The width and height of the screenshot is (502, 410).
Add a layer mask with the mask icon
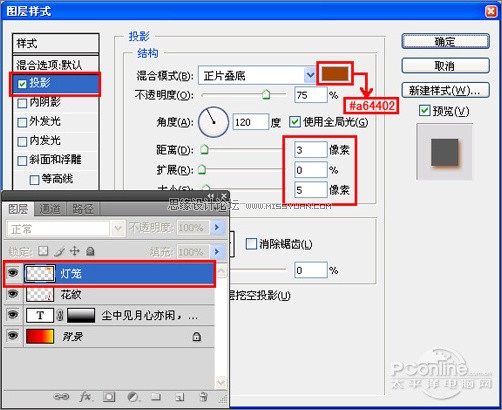(x=109, y=397)
